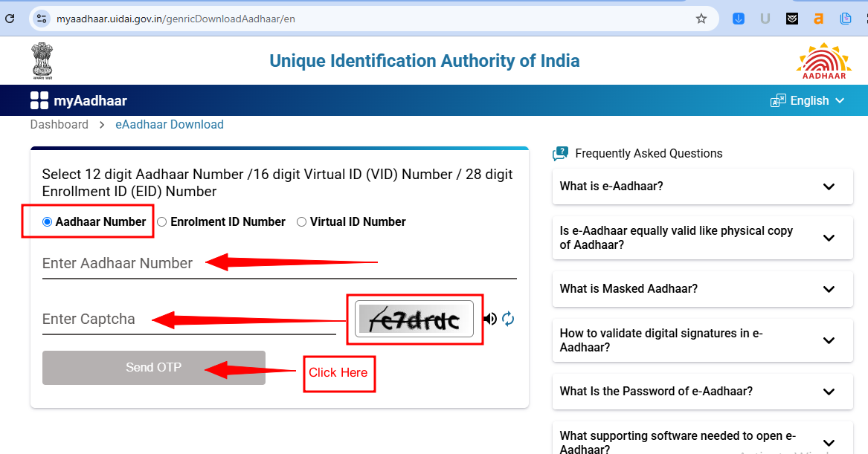The width and height of the screenshot is (868, 454).
Task: Open the black envelope extension icon
Action: (x=792, y=19)
